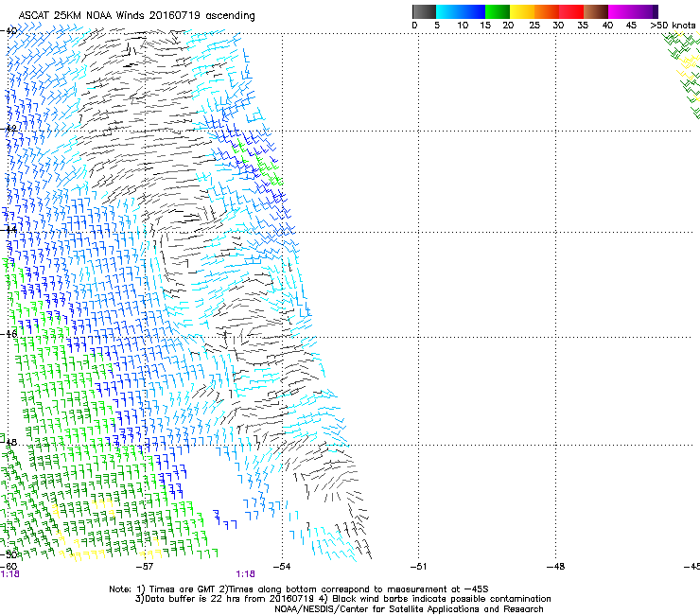
Task: Click the NOAA/NESDIS credit line
Action: point(409,609)
